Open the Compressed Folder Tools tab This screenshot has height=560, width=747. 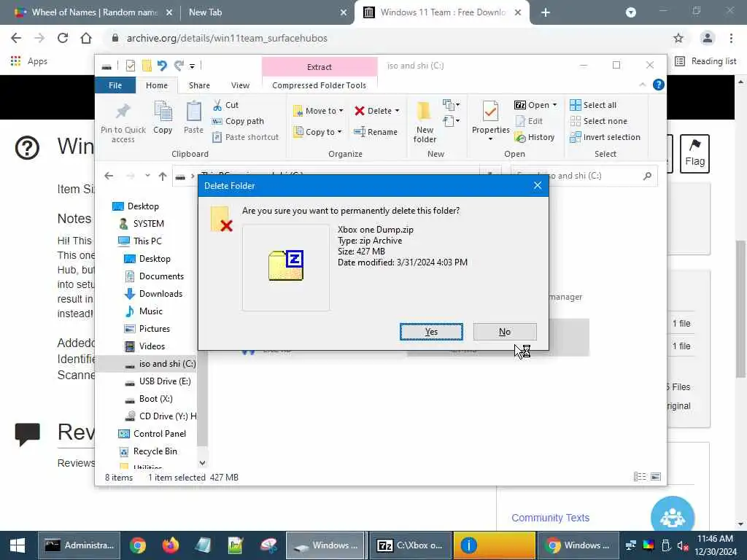tap(320, 85)
